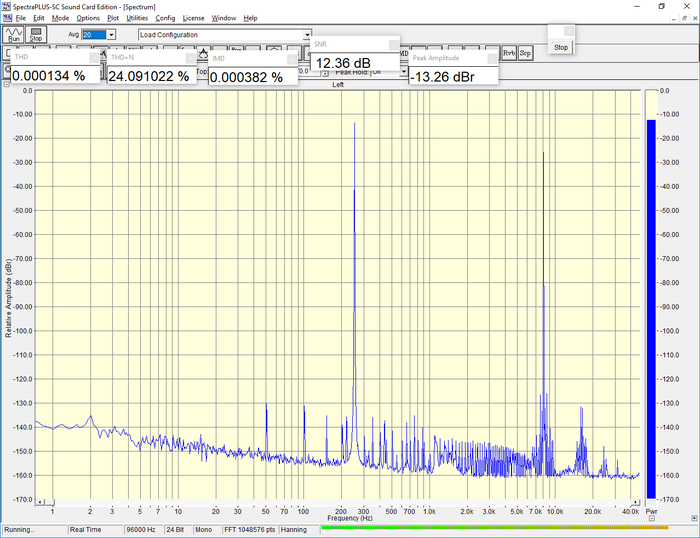
Task: Click the Avg value input field
Action: point(93,35)
